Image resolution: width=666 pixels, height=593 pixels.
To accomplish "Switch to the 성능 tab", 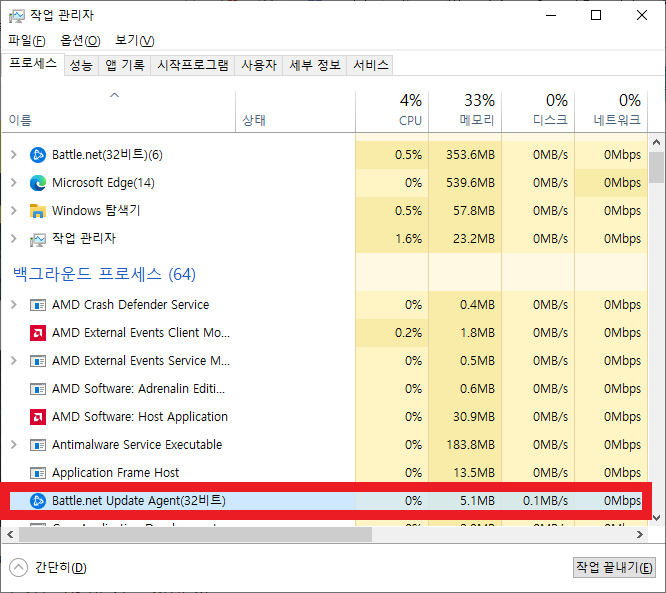I will 81,65.
